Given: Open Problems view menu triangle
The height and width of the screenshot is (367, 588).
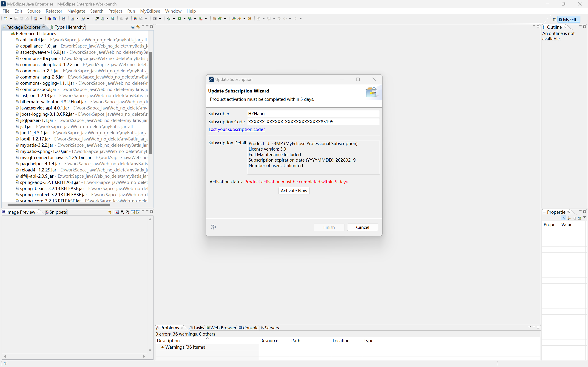Looking at the screenshot, I should point(529,327).
